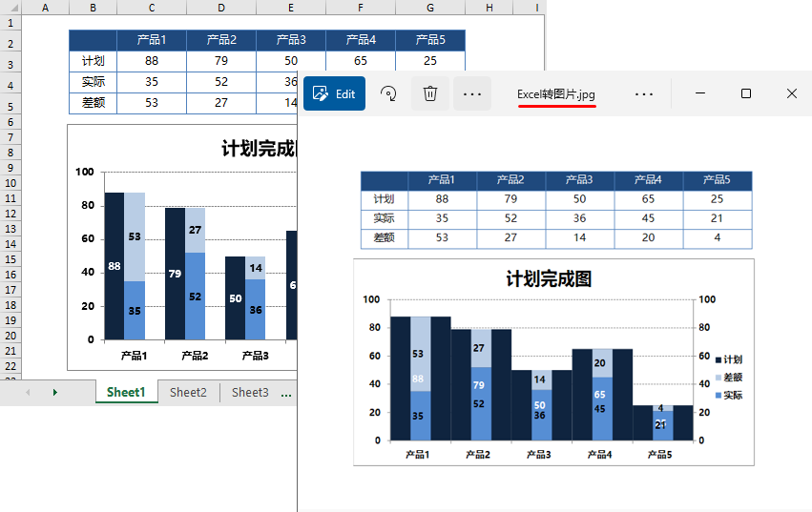
Task: Click image table cell 45 under 产品4
Action: (648, 218)
